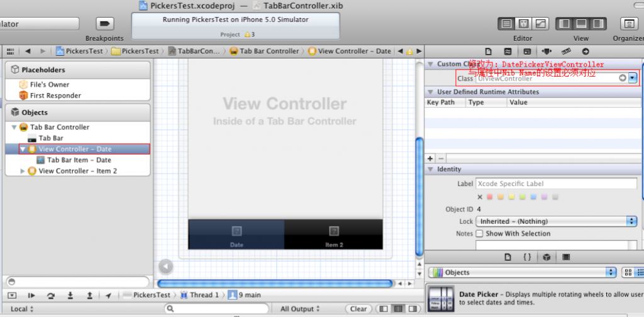Choose the green label color swatch

coord(522,197)
